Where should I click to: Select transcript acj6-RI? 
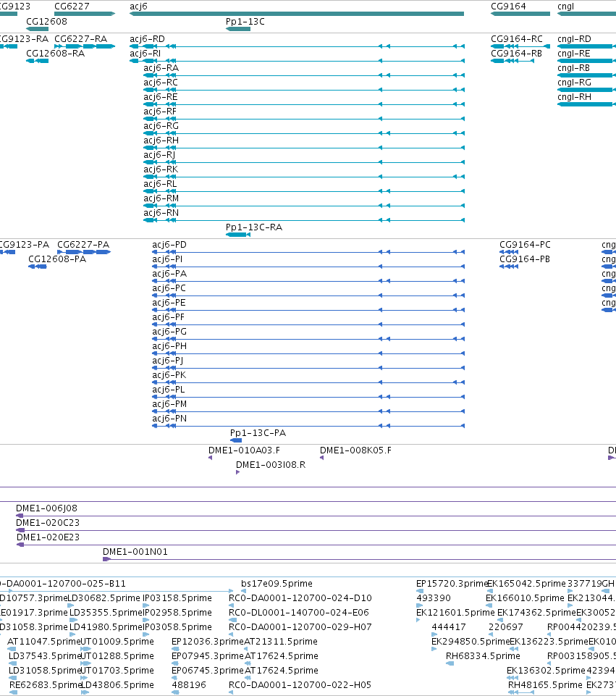coord(145,54)
